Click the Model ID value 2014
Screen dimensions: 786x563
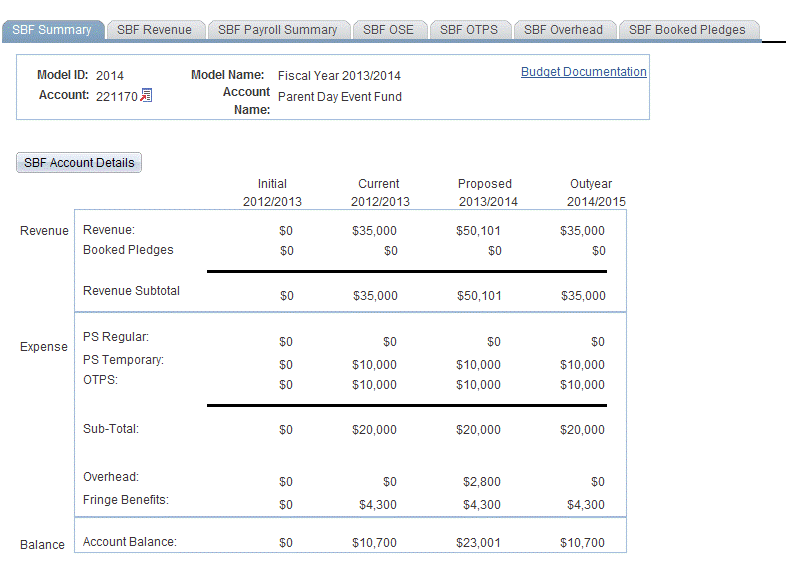(x=110, y=76)
